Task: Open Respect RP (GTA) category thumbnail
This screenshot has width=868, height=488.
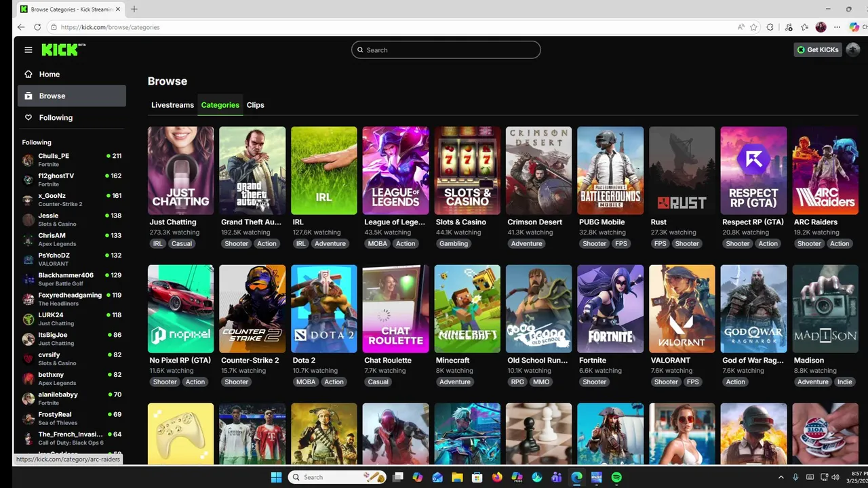Action: 753,170
